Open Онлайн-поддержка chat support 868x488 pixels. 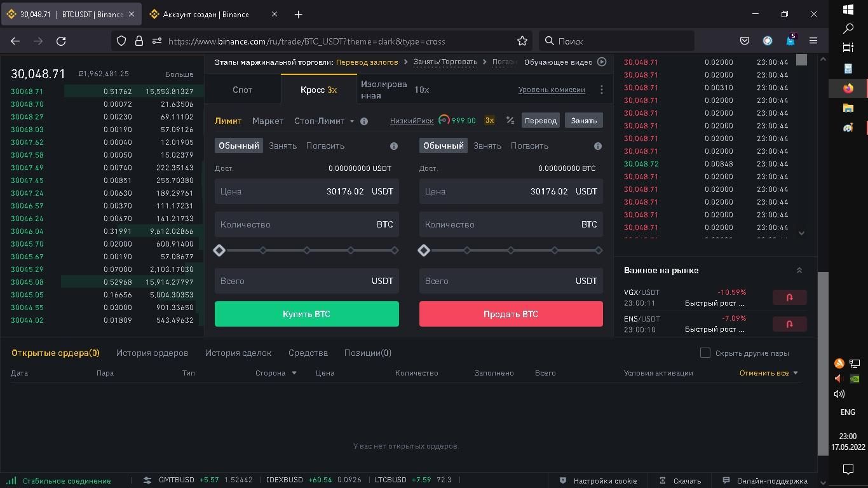pyautogui.click(x=765, y=481)
